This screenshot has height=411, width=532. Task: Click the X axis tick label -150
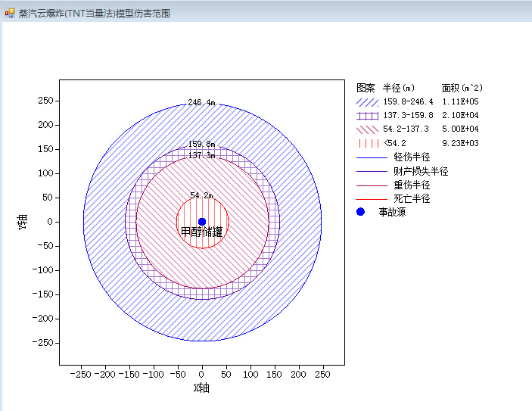tap(129, 375)
